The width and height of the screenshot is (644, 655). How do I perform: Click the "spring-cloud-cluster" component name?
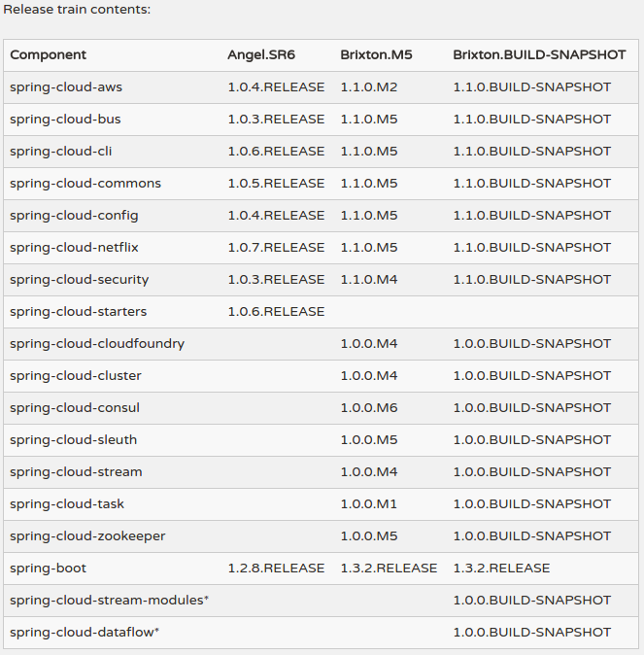pos(76,375)
